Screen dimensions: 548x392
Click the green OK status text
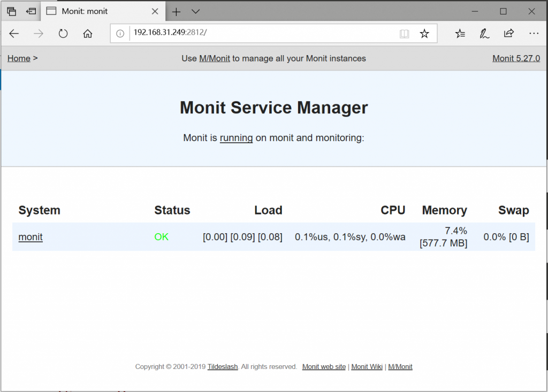click(x=162, y=237)
